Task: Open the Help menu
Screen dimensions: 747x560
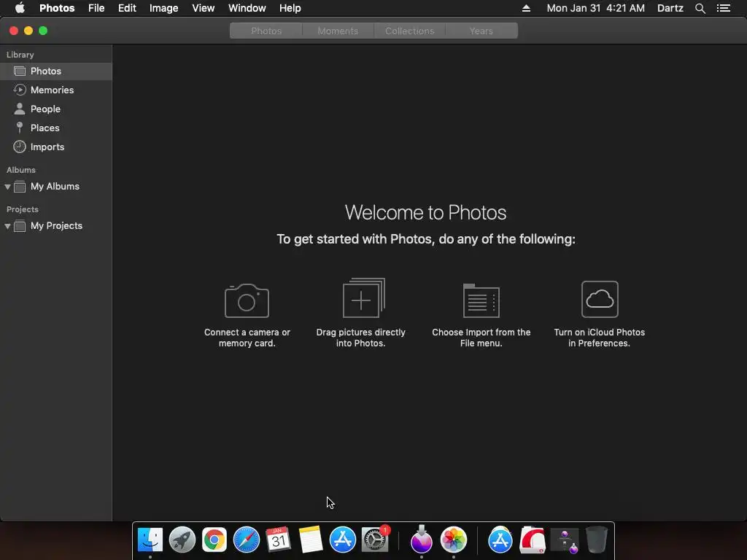Action: (x=290, y=8)
